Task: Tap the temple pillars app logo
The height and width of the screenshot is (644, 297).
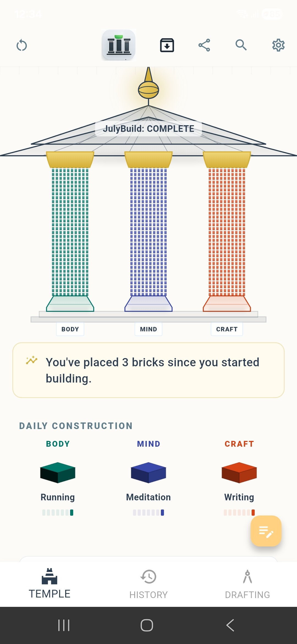Action: click(119, 45)
